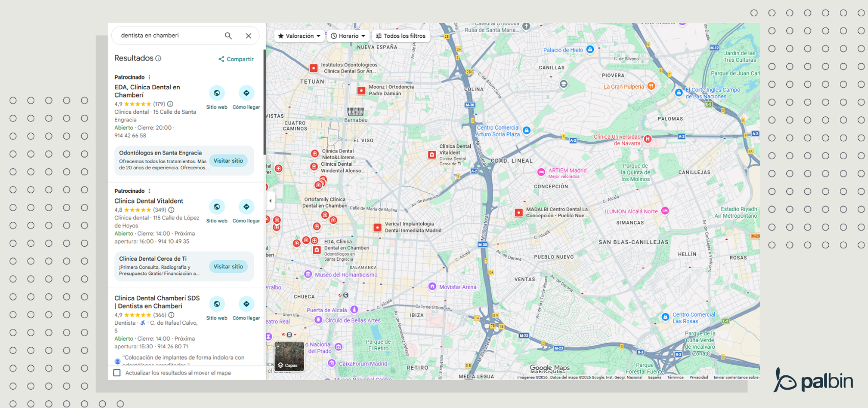Expand the Horario filter dropdown
868x408 pixels.
(348, 36)
